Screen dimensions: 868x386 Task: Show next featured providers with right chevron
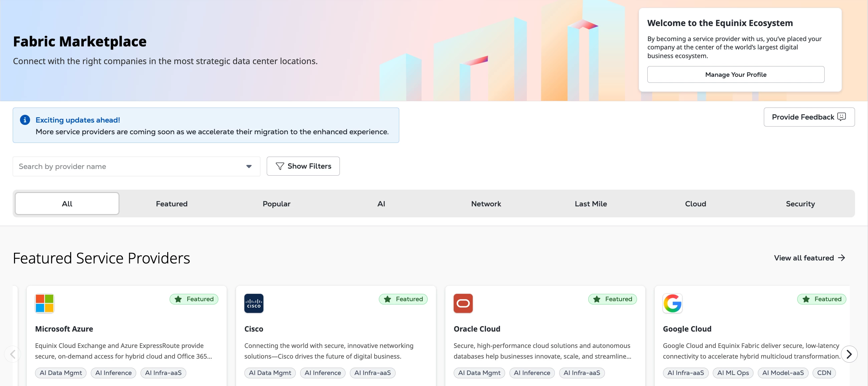(x=849, y=354)
